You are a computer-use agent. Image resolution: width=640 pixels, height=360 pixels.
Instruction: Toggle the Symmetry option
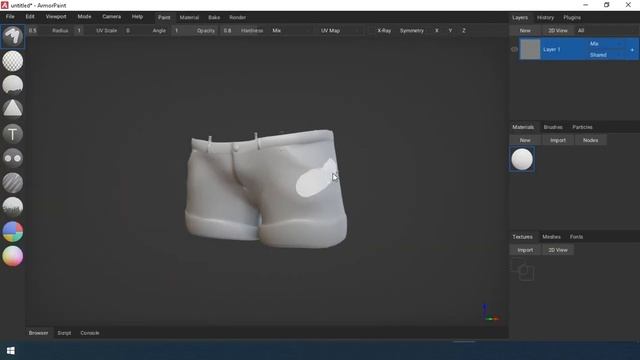[x=411, y=31]
